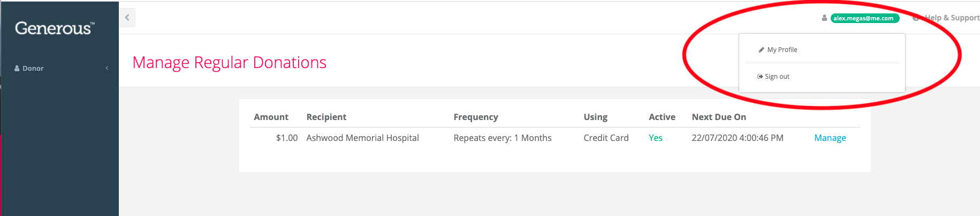Click the Next Due On column header
The width and height of the screenshot is (980, 216).
[x=719, y=117]
